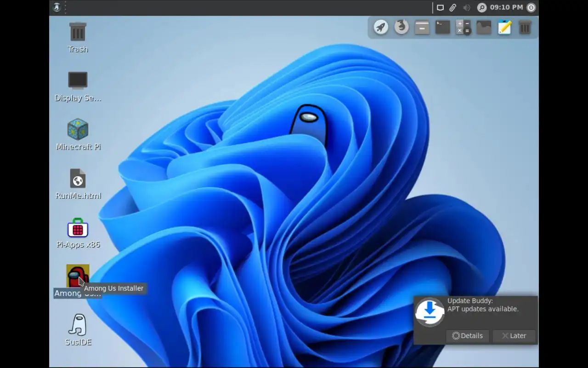588x368 pixels.
Task: Click the rocket launcher icon in the dock
Action: (x=381, y=27)
